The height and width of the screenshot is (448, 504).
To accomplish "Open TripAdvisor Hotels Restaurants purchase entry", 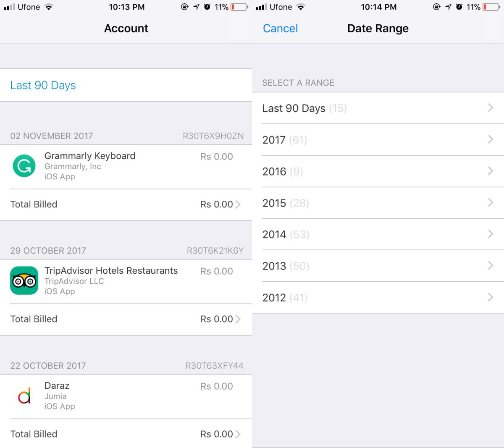I will [126, 281].
